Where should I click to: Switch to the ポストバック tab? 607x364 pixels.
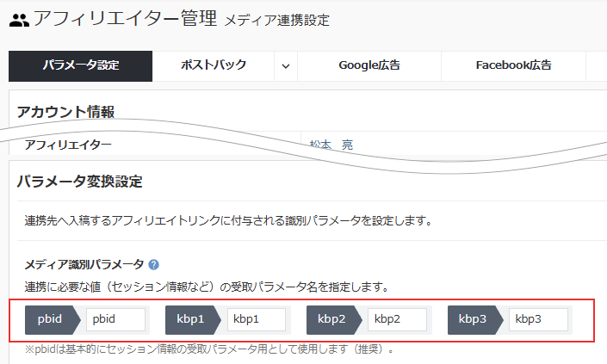[214, 65]
